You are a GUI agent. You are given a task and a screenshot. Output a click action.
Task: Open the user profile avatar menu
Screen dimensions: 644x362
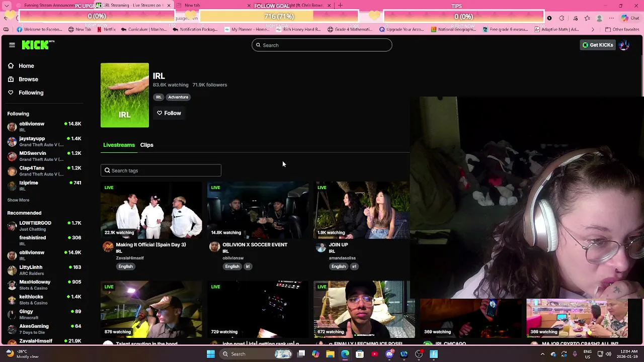click(624, 45)
